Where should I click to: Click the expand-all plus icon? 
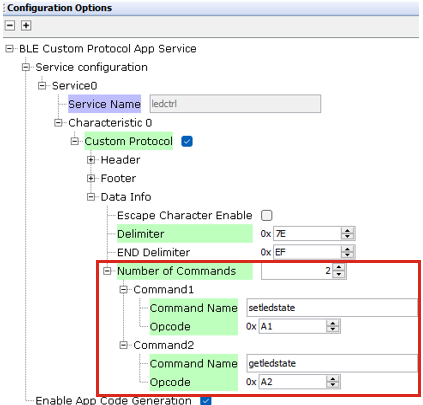26,25
